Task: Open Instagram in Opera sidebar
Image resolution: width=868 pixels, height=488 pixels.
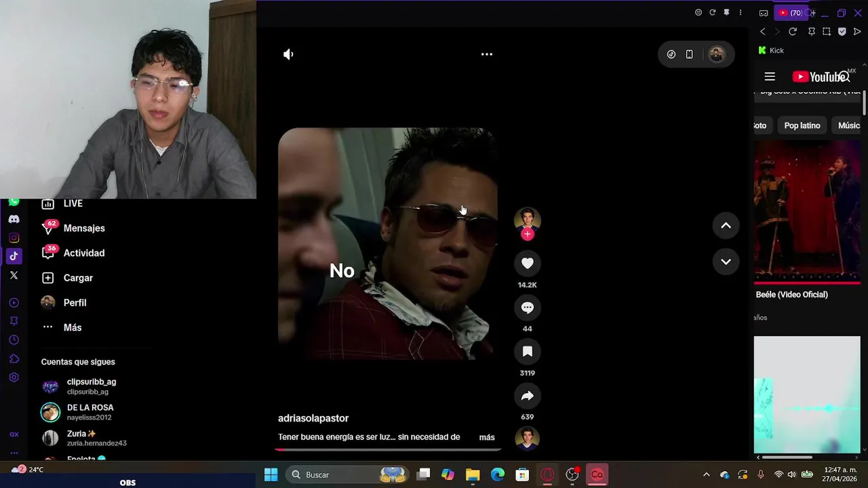Action: [x=14, y=238]
